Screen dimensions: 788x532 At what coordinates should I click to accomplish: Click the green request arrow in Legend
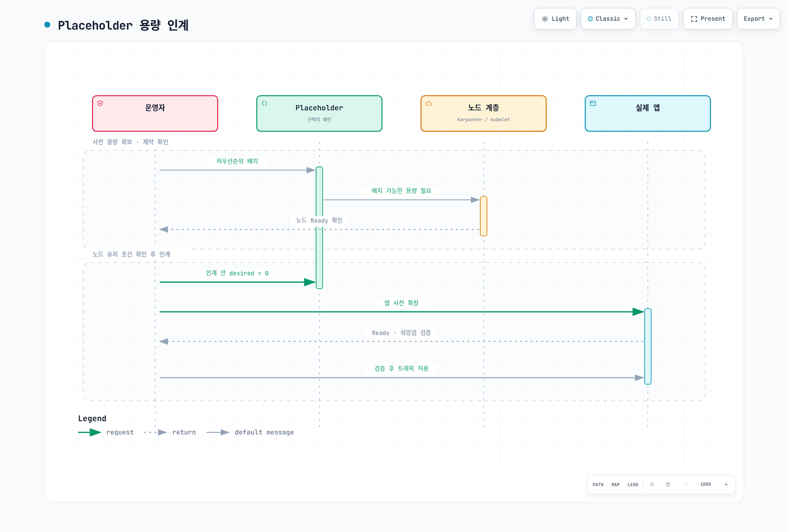pyautogui.click(x=90, y=432)
